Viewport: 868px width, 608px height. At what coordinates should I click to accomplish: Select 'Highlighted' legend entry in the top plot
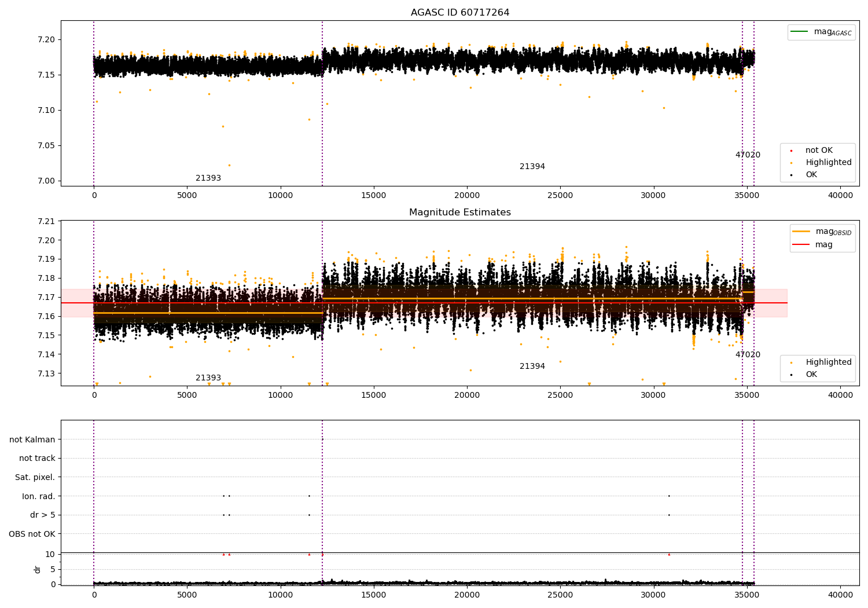pos(829,163)
